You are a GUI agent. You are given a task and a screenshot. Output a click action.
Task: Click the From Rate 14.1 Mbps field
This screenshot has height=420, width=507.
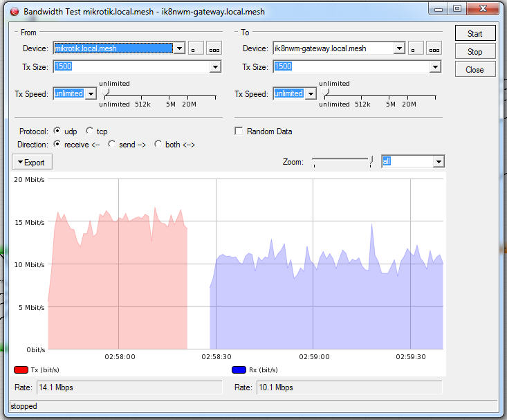coord(129,387)
